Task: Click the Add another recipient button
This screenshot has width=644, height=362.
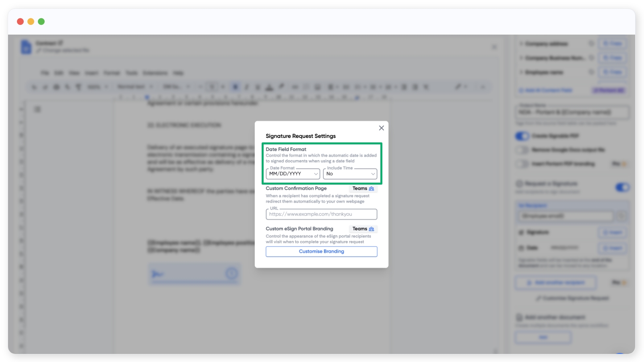Action: [x=555, y=283]
